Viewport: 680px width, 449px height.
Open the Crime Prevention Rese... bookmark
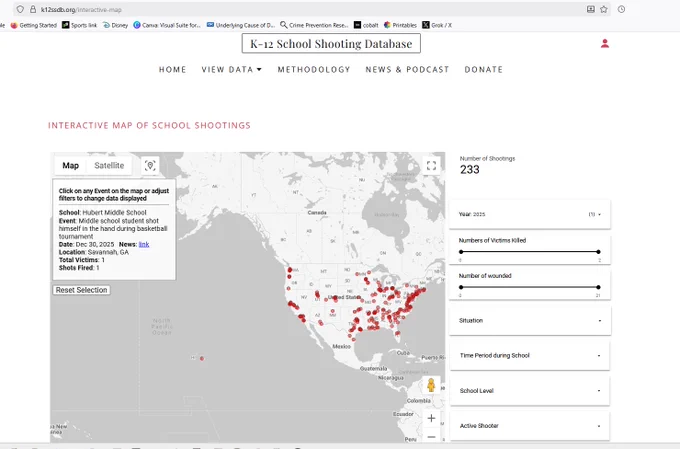[314, 25]
